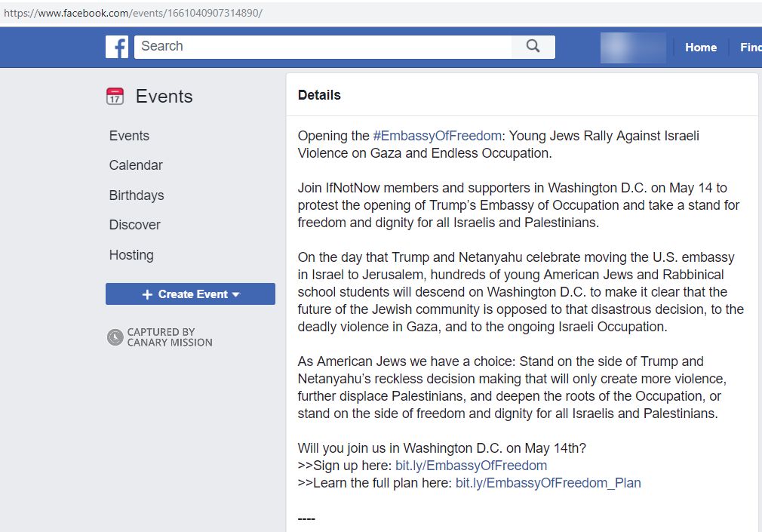
Task: Open the Discover sidebar item
Action: click(134, 225)
